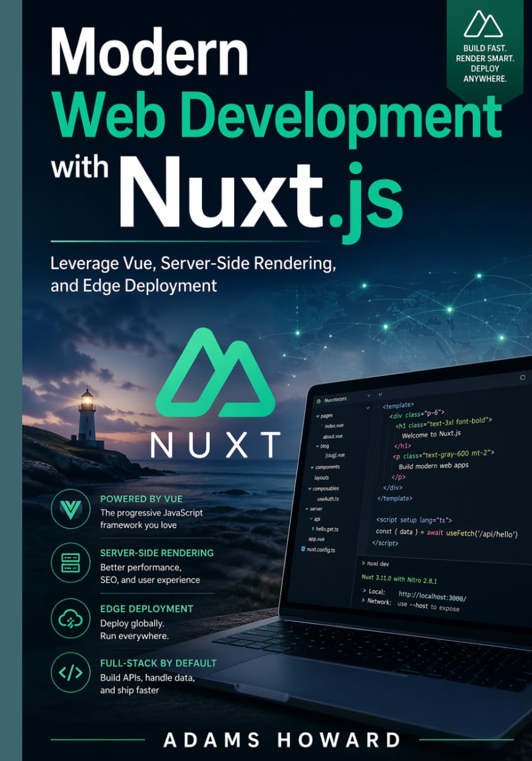Click the round project icon in the explorer header
The height and width of the screenshot is (761, 532).
point(319,401)
